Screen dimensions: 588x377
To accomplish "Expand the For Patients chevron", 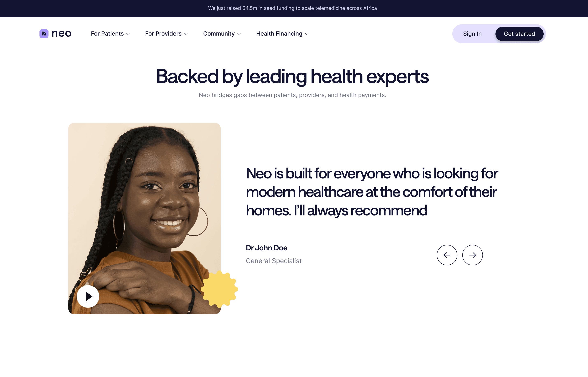I will click(128, 34).
